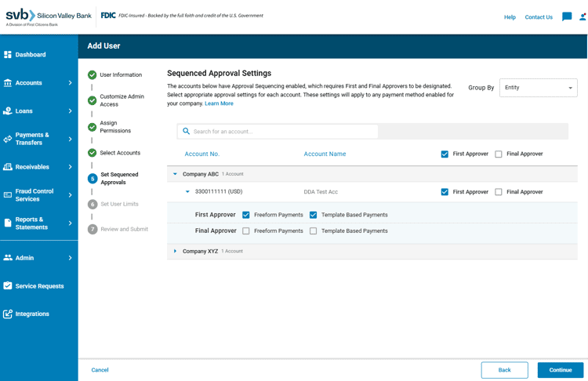588x381 pixels.
Task: Click the Back button
Action: 504,370
